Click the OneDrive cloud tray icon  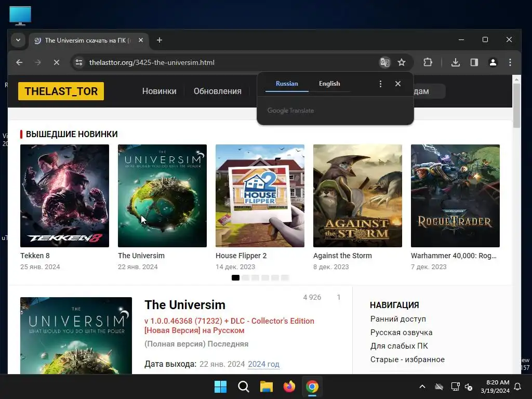click(439, 387)
